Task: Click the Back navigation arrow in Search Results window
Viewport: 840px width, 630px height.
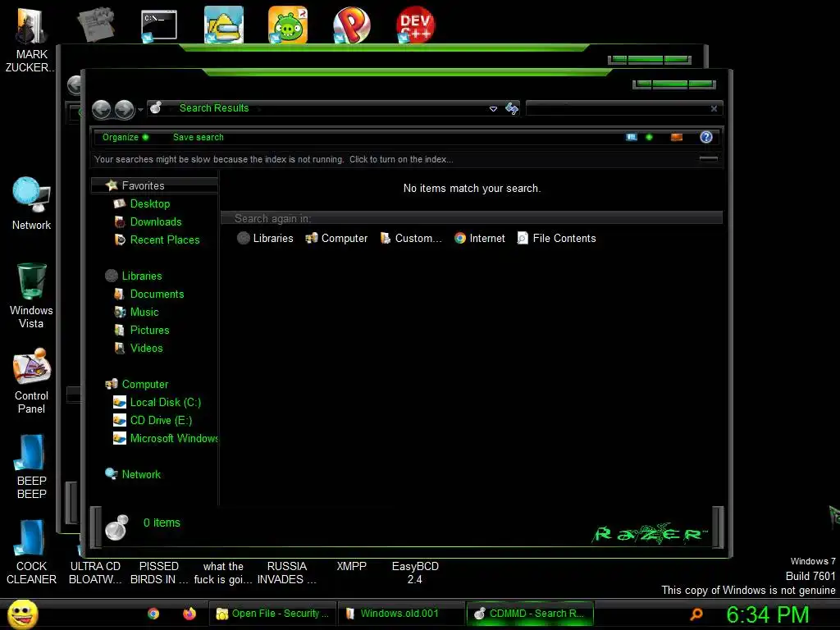Action: click(x=101, y=109)
